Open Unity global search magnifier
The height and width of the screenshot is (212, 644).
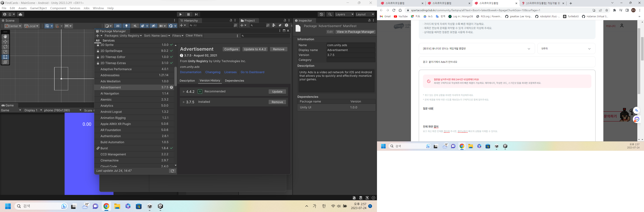tap(330, 15)
